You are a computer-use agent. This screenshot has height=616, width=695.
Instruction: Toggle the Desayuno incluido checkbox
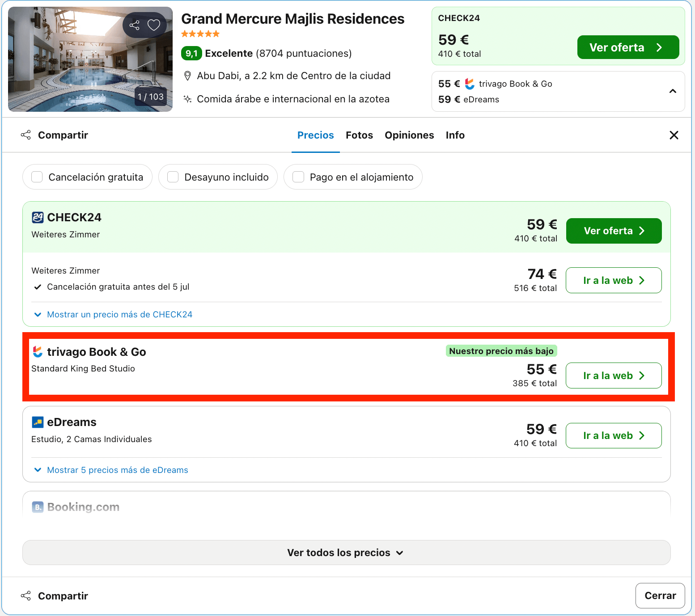pos(173,177)
